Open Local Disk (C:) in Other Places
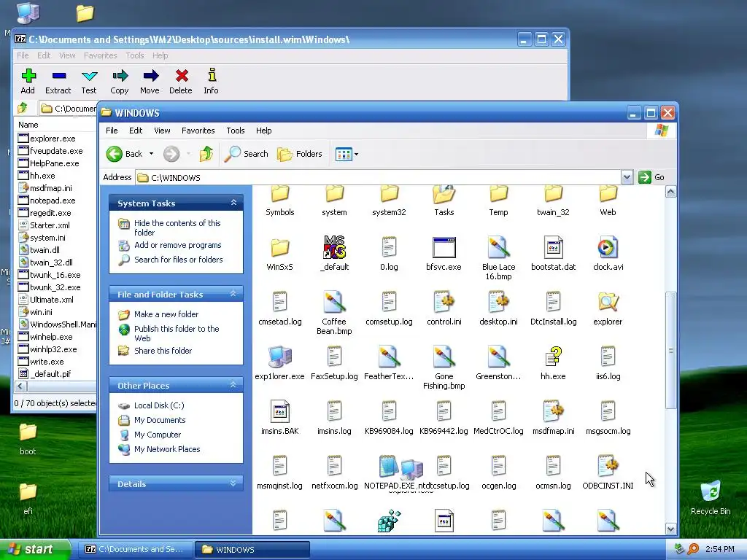This screenshot has width=747, height=560. coord(159,405)
